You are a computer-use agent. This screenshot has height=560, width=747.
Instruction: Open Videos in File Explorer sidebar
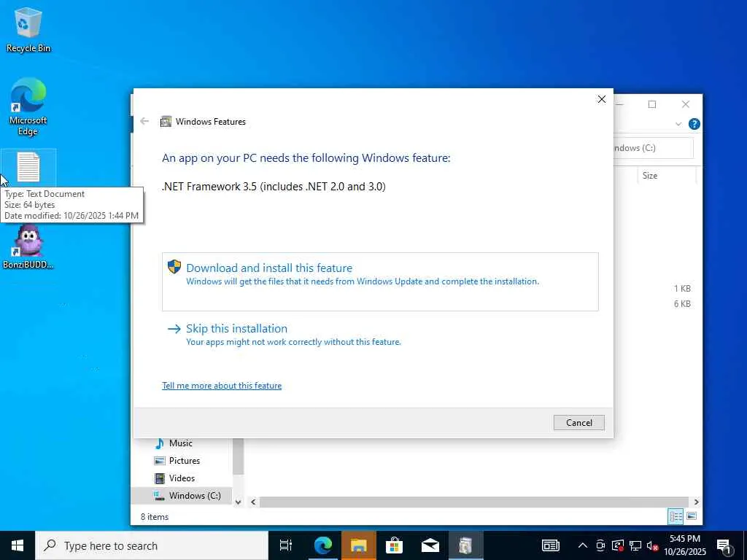(182, 478)
